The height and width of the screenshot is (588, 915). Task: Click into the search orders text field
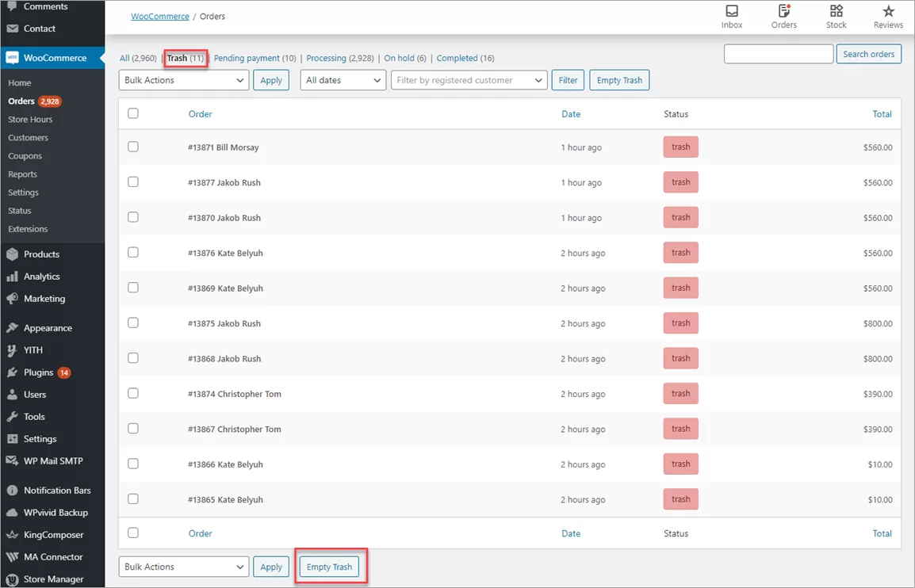[x=778, y=54]
